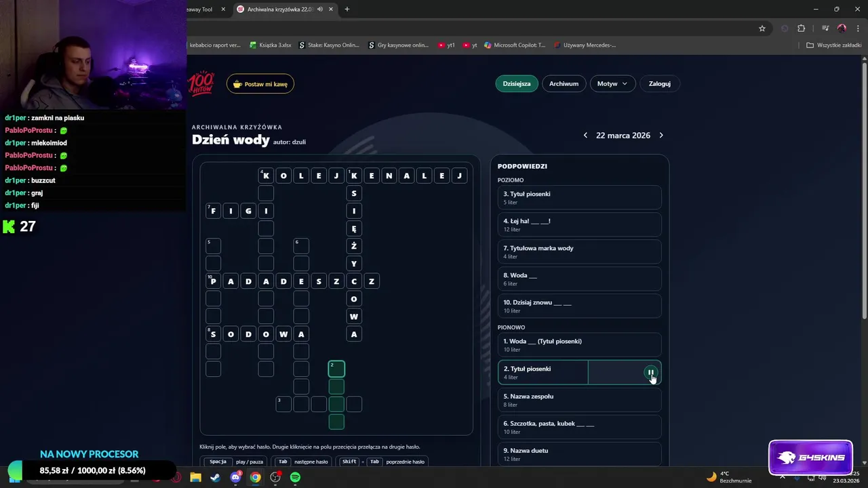Switch to the Dzisiejsza crossword

click(x=517, y=83)
